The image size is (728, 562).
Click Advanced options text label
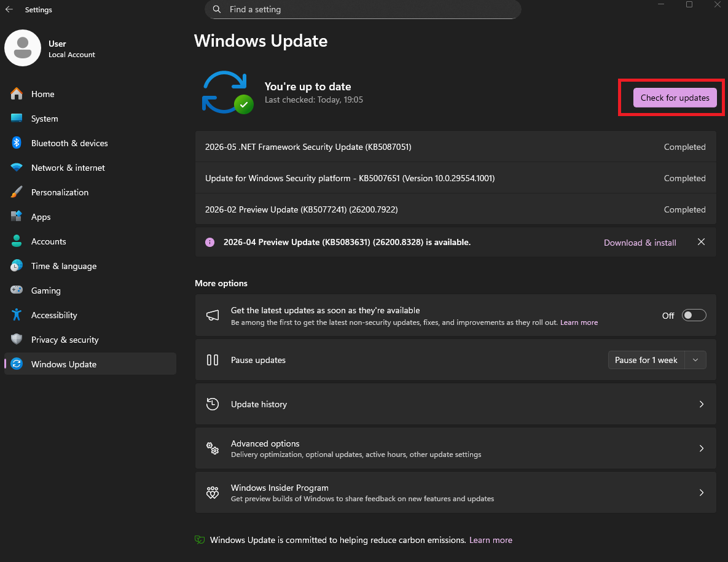pos(265,443)
